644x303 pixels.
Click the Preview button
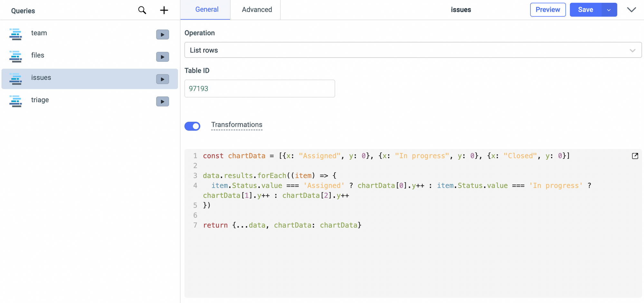547,10
